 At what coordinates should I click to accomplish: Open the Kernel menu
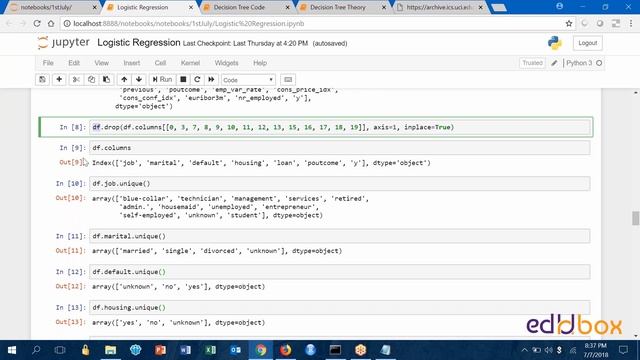190,63
